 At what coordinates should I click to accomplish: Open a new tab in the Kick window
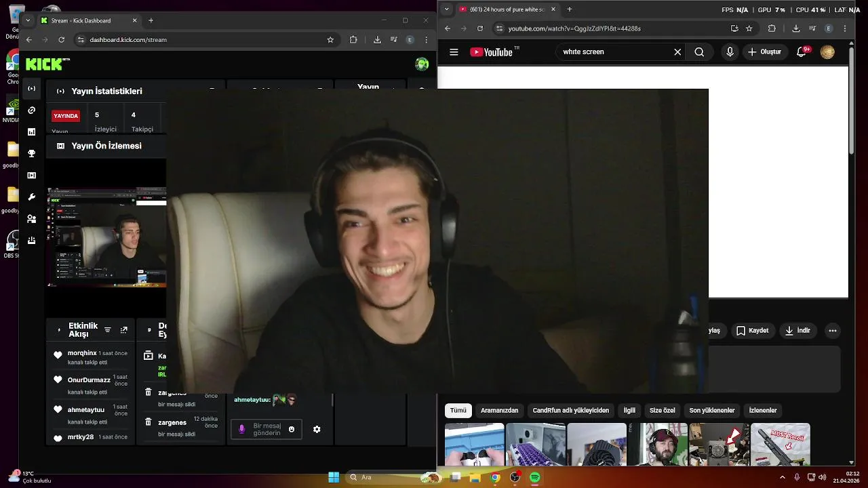click(151, 20)
